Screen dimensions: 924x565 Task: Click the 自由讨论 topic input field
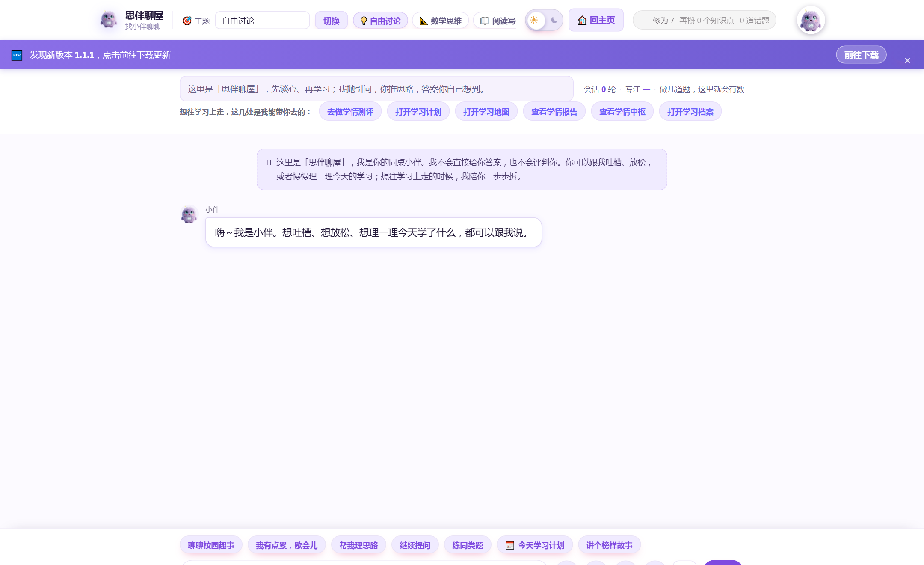pos(262,21)
